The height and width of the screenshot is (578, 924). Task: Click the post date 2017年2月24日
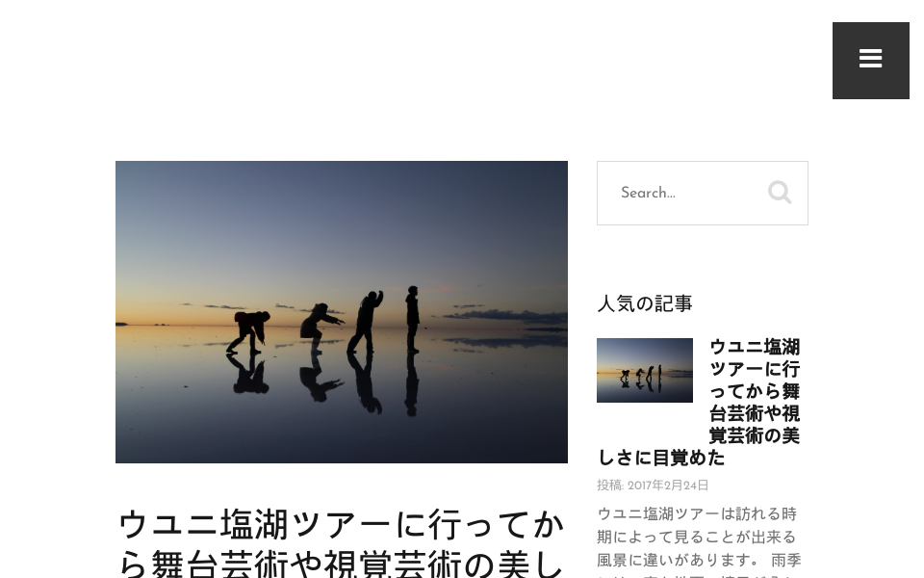[x=668, y=485]
